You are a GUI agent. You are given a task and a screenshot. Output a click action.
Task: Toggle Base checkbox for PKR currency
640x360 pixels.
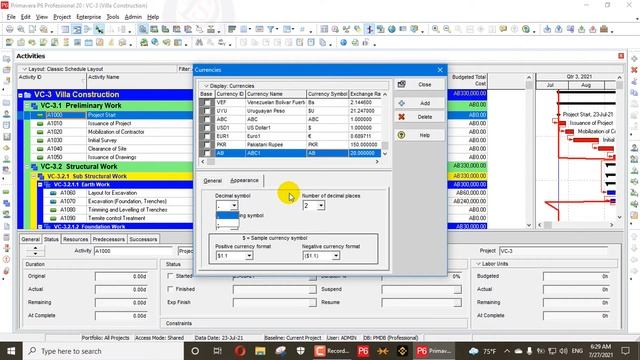[x=207, y=145]
